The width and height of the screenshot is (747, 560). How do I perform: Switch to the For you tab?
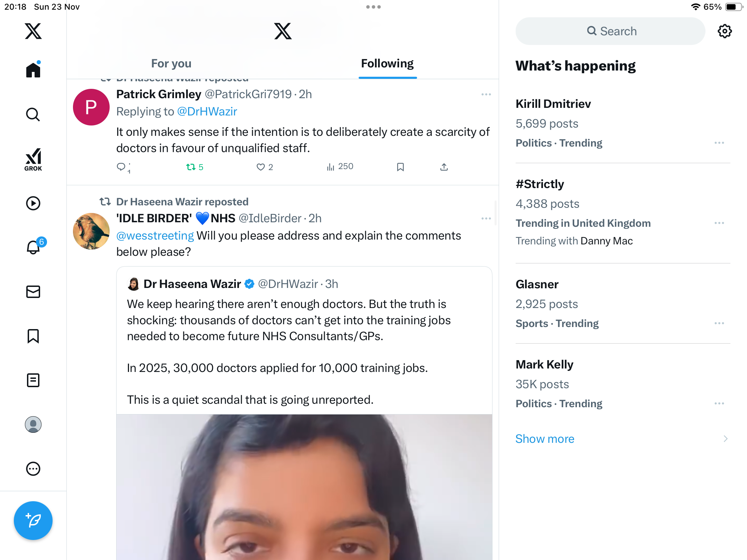[x=171, y=64]
